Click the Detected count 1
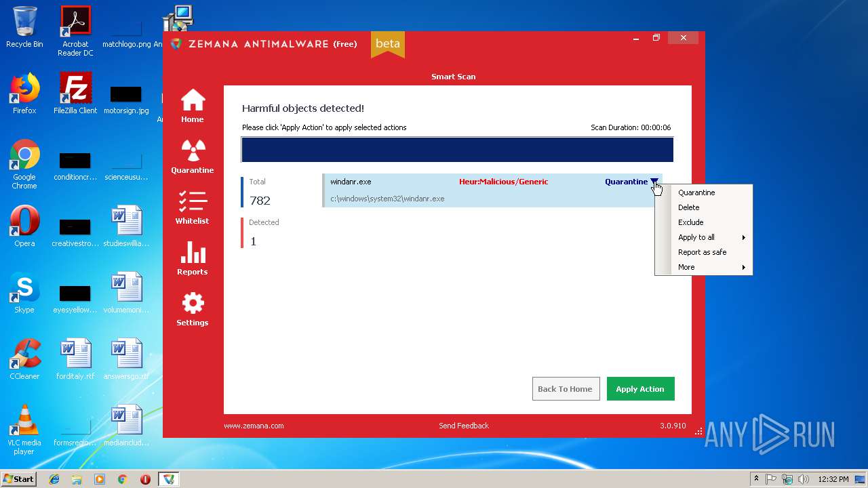 pyautogui.click(x=253, y=241)
